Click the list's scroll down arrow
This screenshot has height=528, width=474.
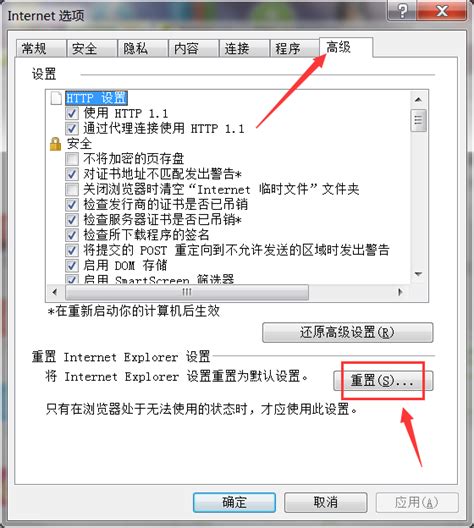(x=418, y=274)
